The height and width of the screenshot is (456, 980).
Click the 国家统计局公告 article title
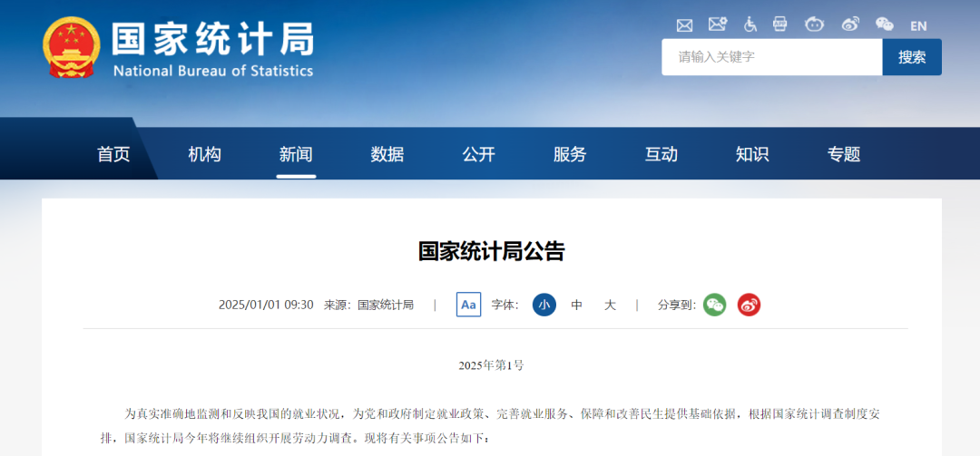click(491, 251)
